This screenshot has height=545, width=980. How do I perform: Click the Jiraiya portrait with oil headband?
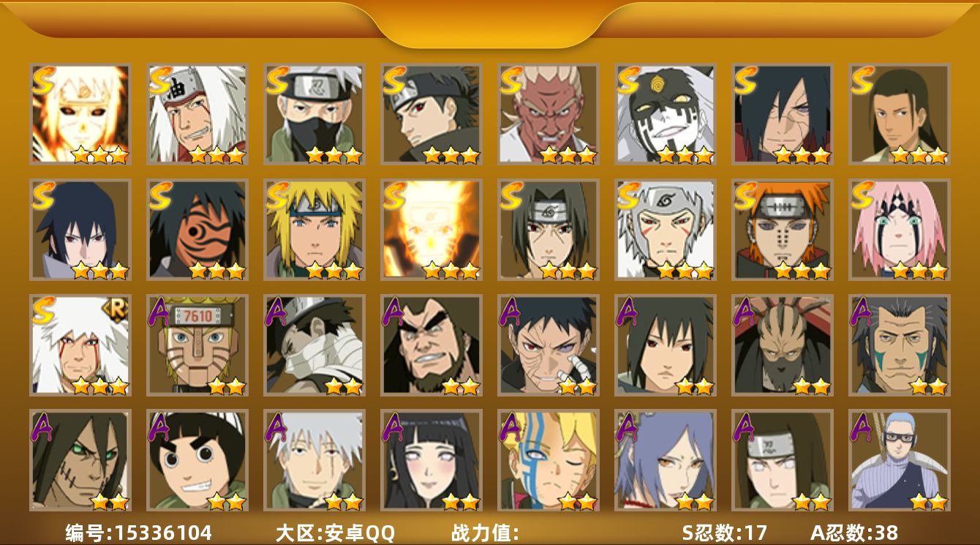[197, 114]
